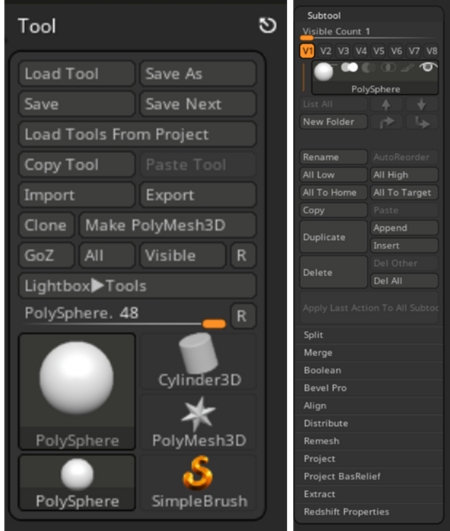The image size is (450, 531).
Task: Click the Save tool button
Action: coord(77,104)
